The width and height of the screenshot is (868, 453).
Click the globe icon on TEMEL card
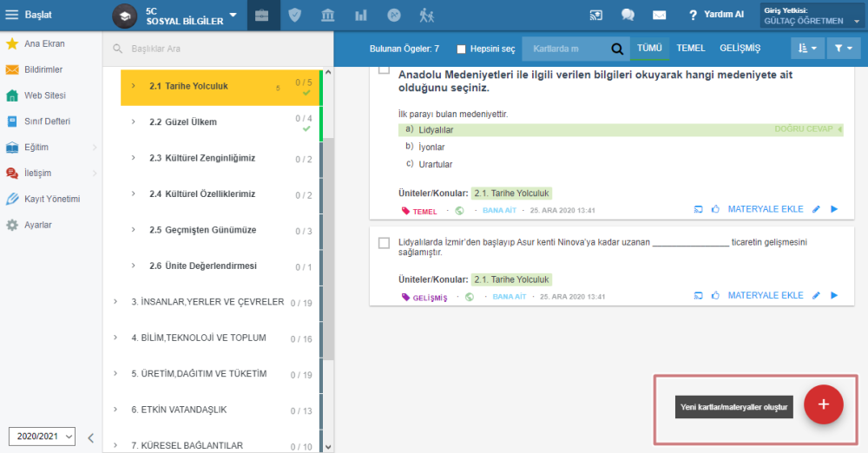pyautogui.click(x=459, y=210)
